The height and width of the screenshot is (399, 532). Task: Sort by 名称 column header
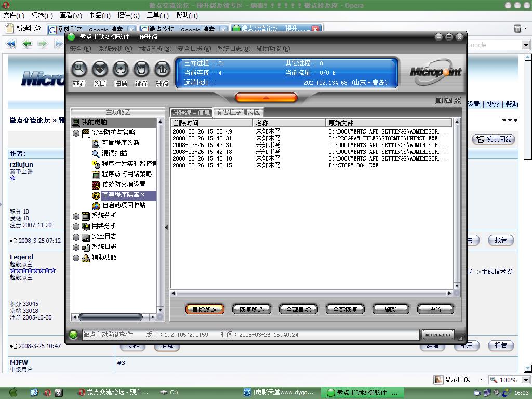point(289,123)
